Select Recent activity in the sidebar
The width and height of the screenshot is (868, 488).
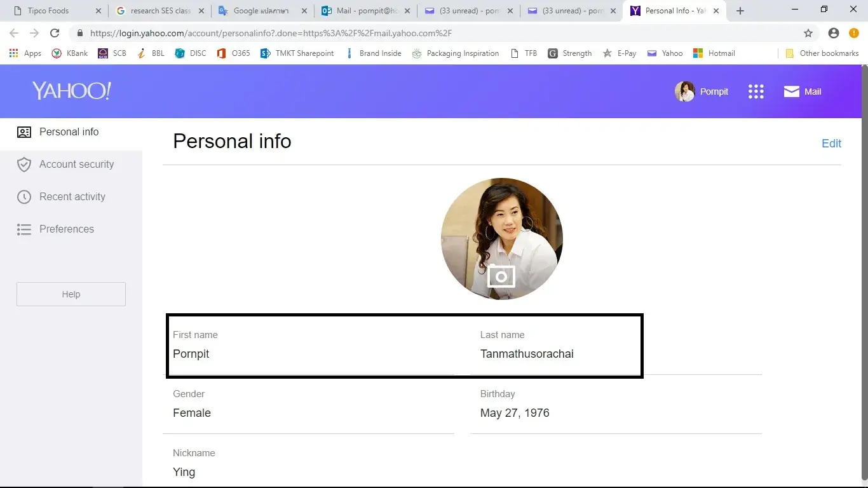(x=72, y=197)
